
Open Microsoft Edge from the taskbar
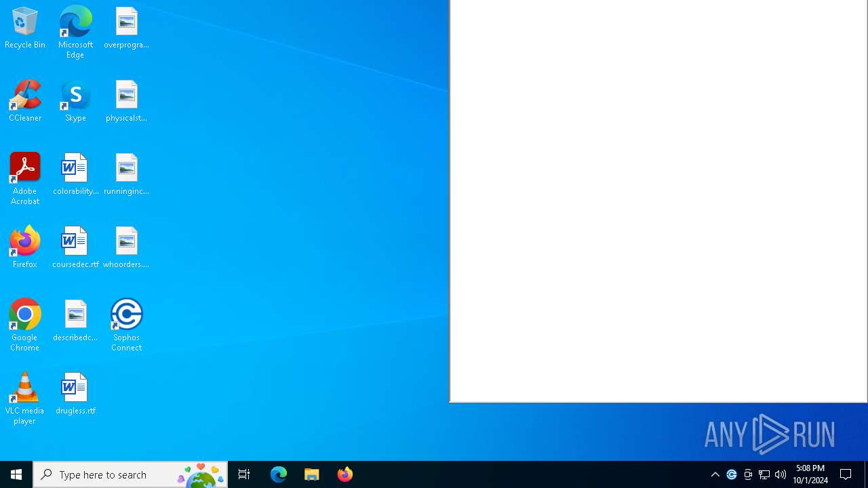[279, 474]
